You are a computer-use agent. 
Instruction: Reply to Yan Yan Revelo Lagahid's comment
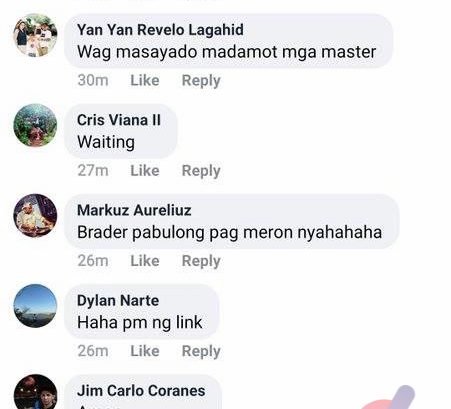pos(201,81)
